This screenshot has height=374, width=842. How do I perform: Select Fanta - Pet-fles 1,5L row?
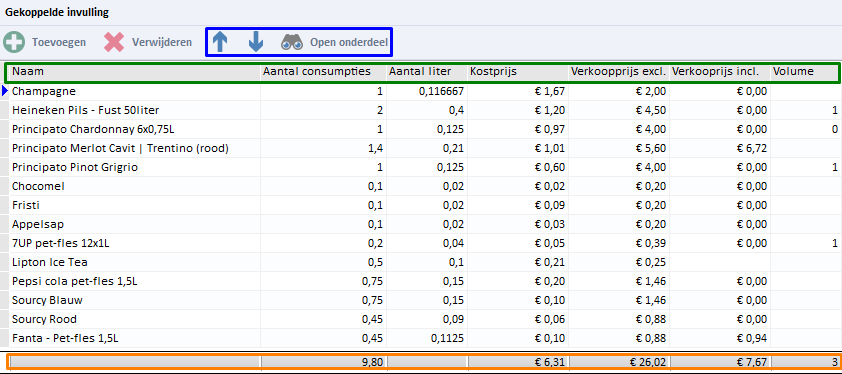pyautogui.click(x=421, y=339)
